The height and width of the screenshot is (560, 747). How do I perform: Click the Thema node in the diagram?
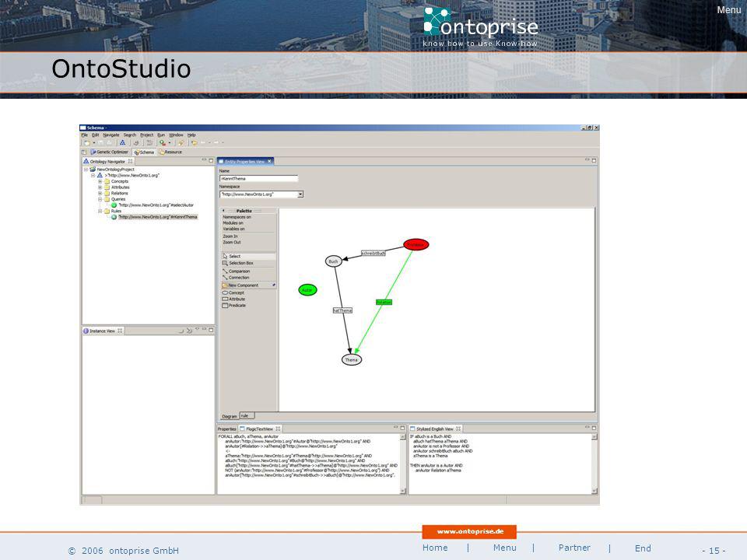pyautogui.click(x=352, y=359)
